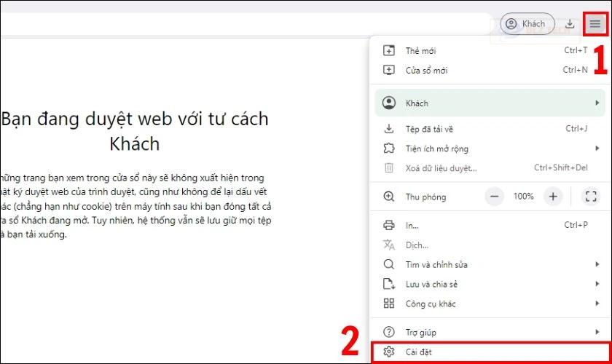The image size is (612, 364).
Task: Click the Khách profile chip in toolbar
Action: point(527,24)
